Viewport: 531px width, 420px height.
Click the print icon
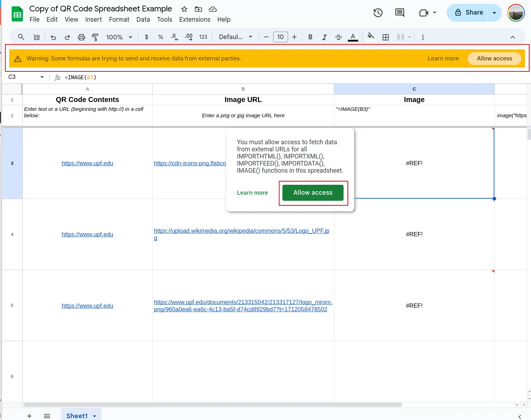81,37
